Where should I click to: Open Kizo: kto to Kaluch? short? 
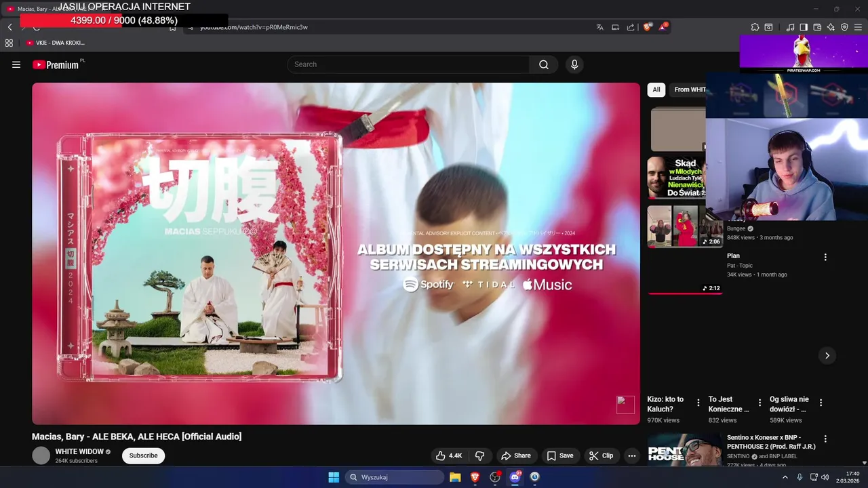point(665,404)
